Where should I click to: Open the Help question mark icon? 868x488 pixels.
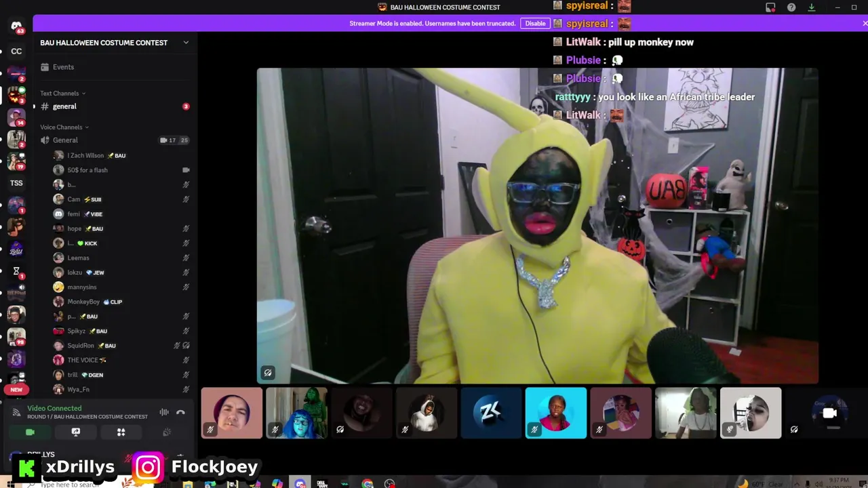pos(791,7)
